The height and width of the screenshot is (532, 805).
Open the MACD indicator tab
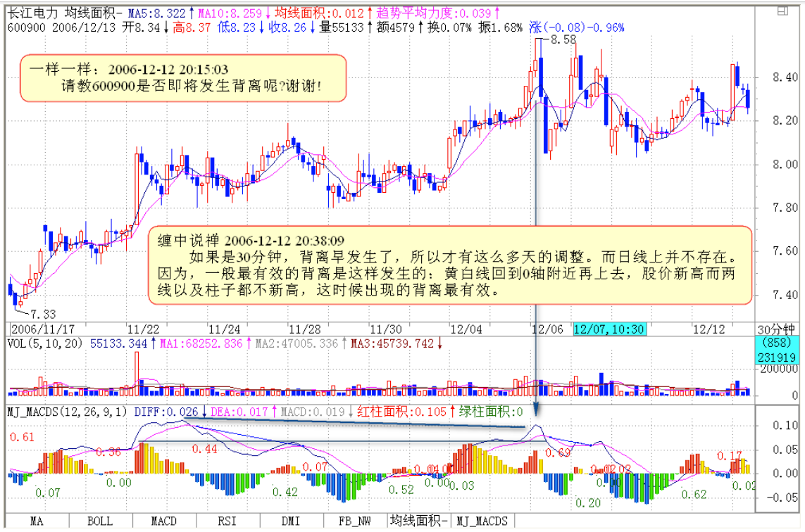[x=164, y=521]
